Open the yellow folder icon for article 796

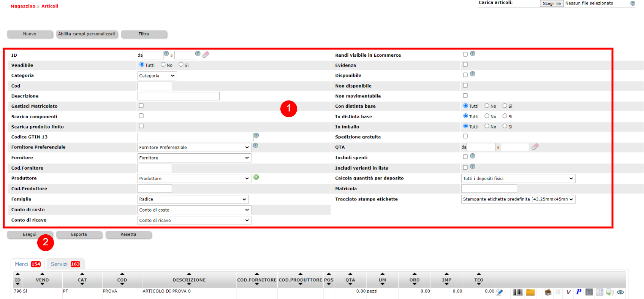click(530, 292)
